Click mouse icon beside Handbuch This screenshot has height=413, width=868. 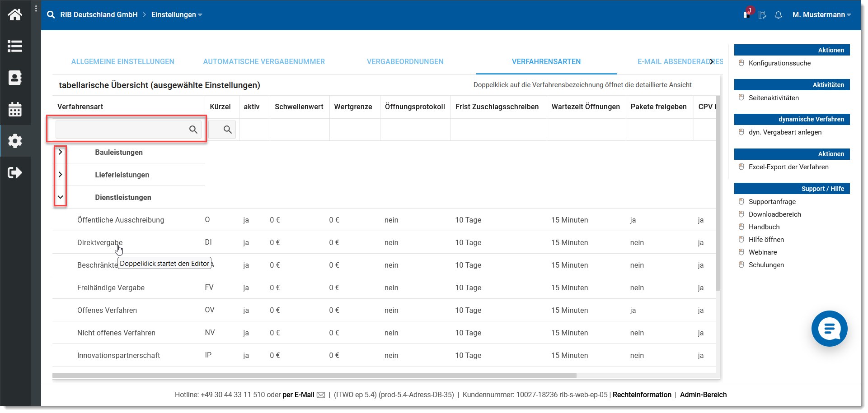point(741,227)
